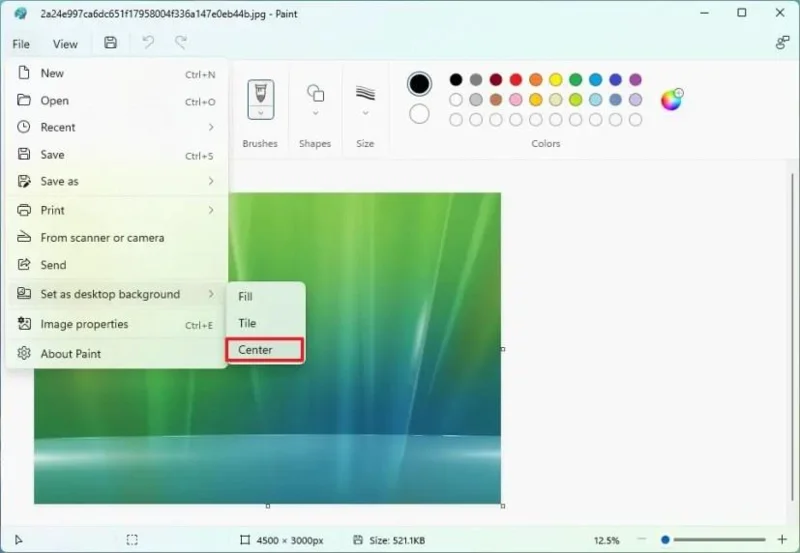Select Color 1 black primary swatch
Image resolution: width=800 pixels, height=553 pixels.
pos(419,84)
